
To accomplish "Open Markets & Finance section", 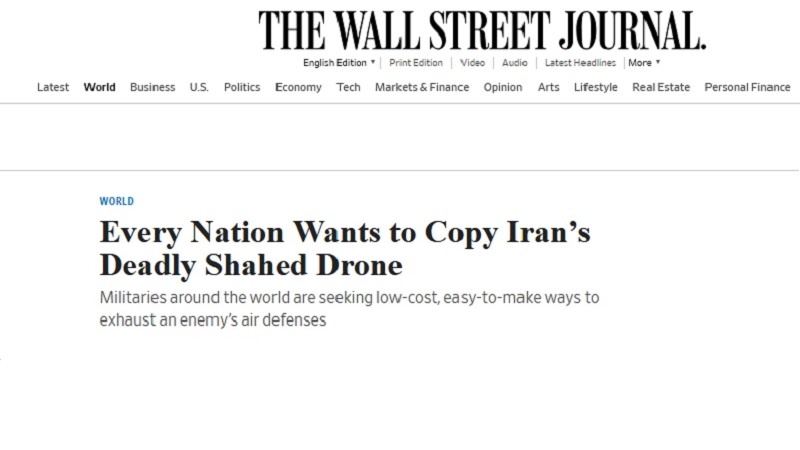I will 422,87.
